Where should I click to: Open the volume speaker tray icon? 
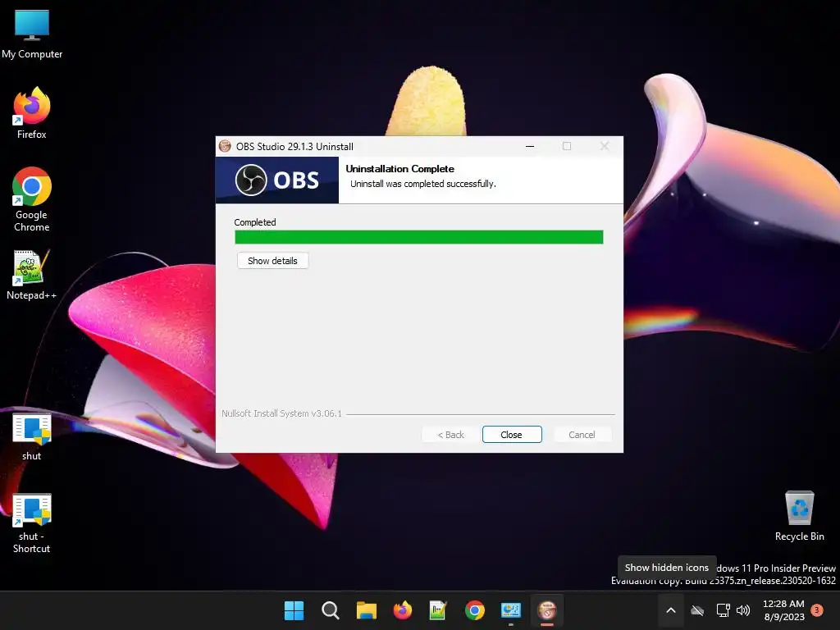pyautogui.click(x=743, y=610)
